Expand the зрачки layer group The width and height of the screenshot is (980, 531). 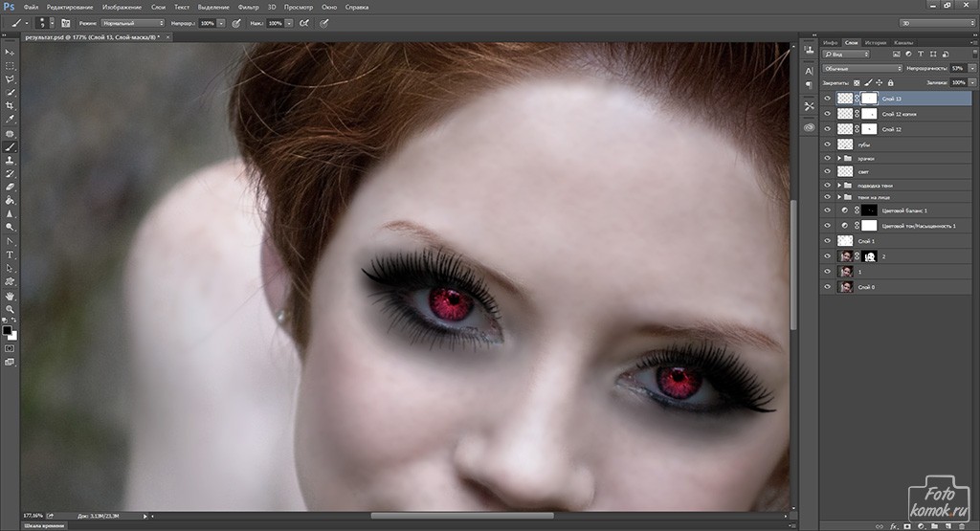coord(839,158)
